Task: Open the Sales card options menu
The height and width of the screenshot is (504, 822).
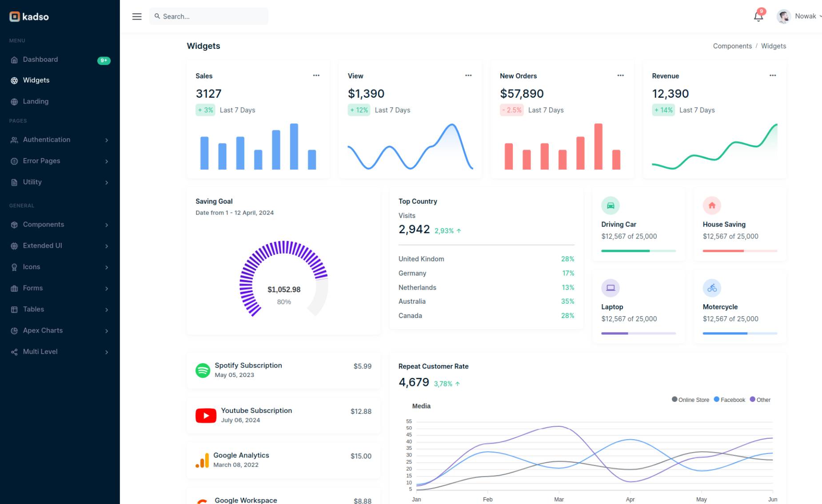Action: point(316,75)
